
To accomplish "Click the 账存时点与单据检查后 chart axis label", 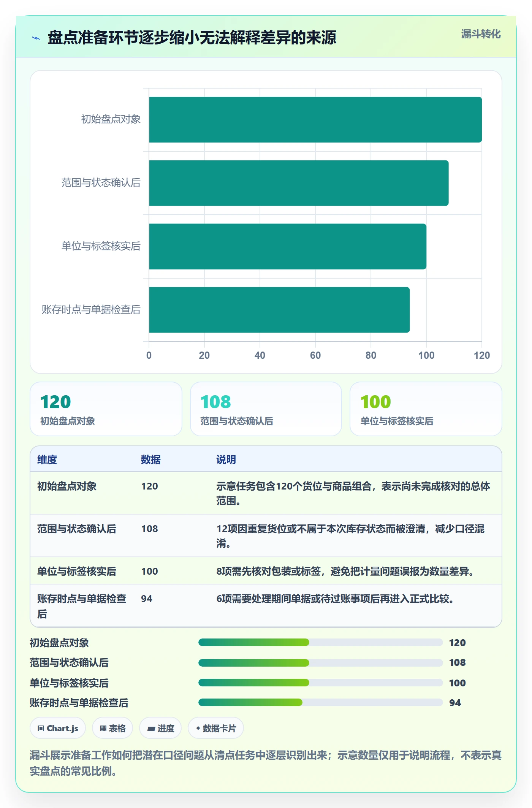I will click(x=91, y=310).
